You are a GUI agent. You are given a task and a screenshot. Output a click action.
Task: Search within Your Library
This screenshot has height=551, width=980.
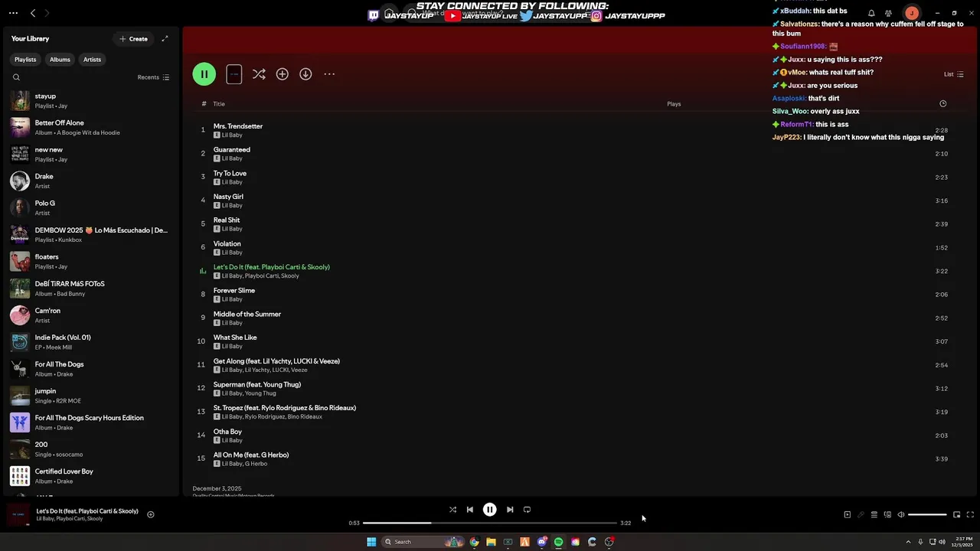[16, 77]
